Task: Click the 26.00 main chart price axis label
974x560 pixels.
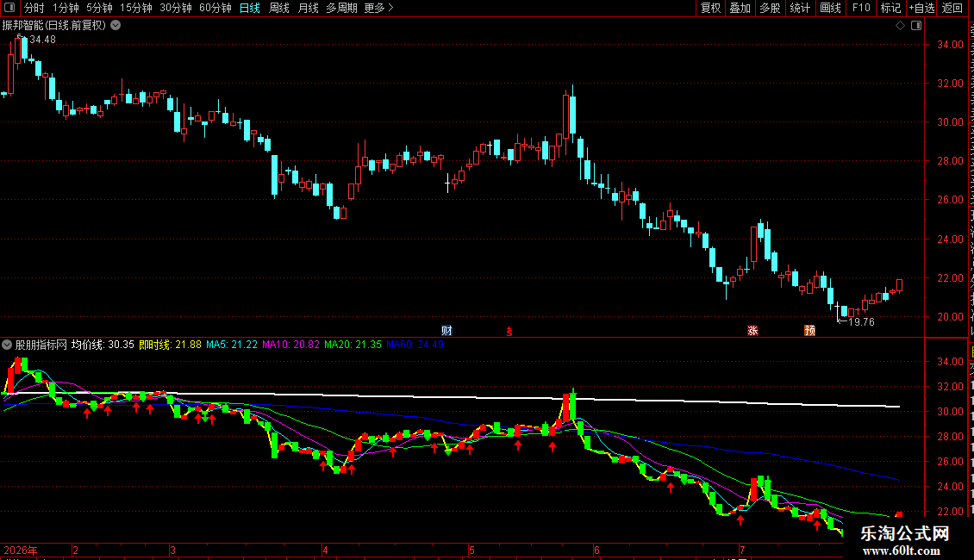Action: (951, 200)
